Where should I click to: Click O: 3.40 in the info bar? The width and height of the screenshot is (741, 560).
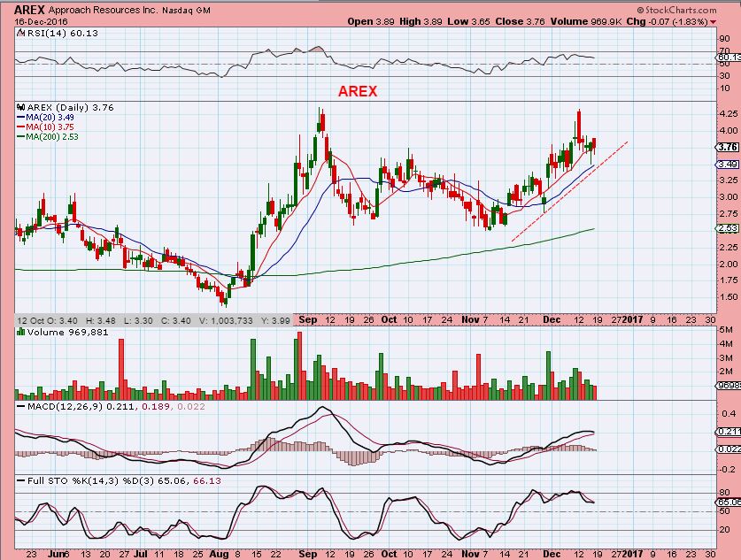point(61,320)
